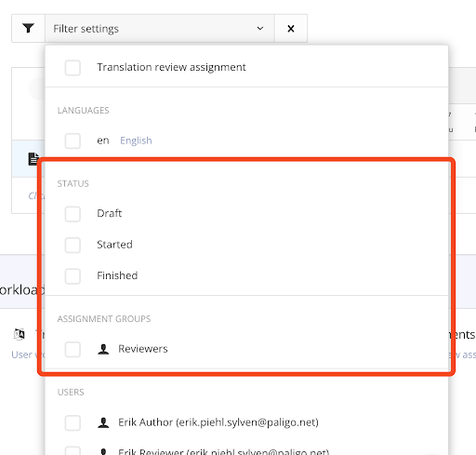Screen dimensions: 476x455
Task: Check the Finished status filter
Action: 73,276
